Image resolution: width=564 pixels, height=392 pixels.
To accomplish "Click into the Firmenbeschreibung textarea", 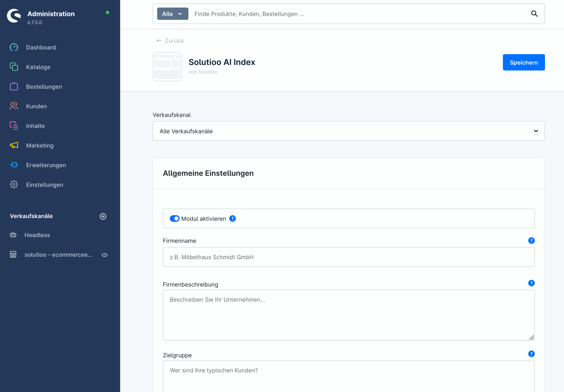I will [349, 315].
